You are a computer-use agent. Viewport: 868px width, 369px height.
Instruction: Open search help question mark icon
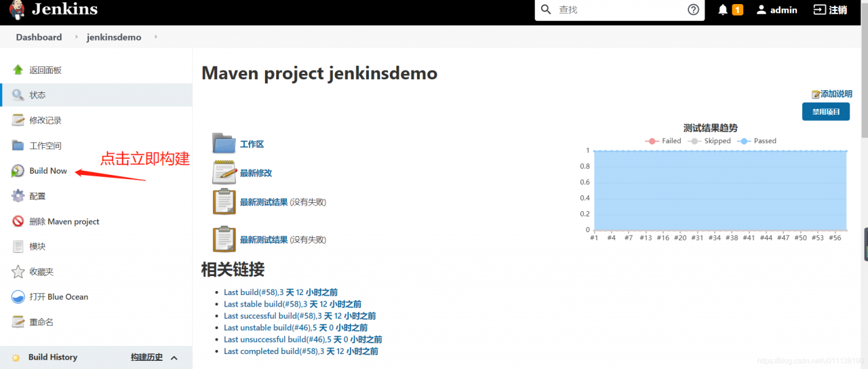point(693,9)
